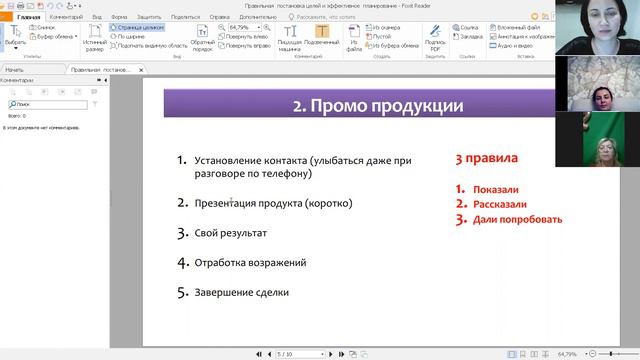The image size is (640, 360).
Task: Open the Поделиться ribbon tab
Action: click(185, 17)
